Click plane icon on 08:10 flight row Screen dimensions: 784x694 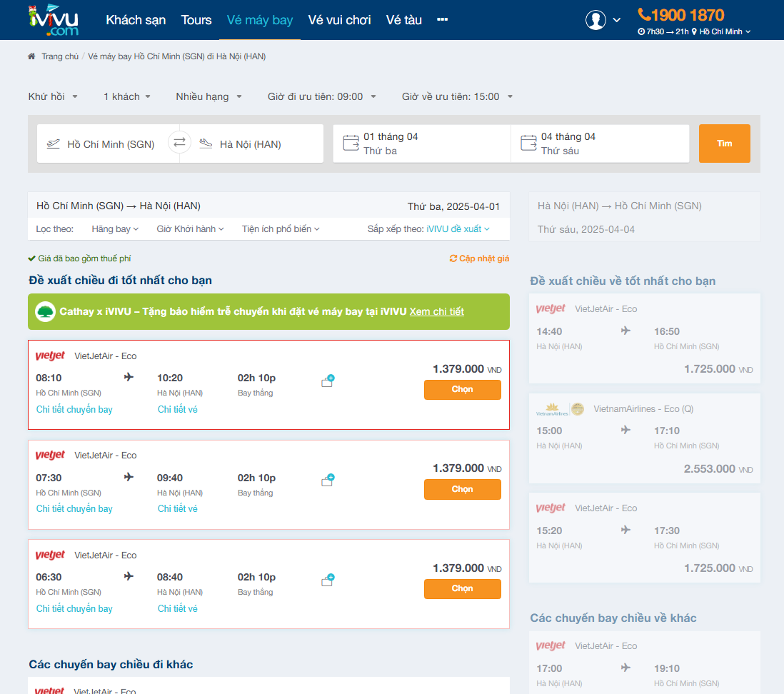[129, 377]
